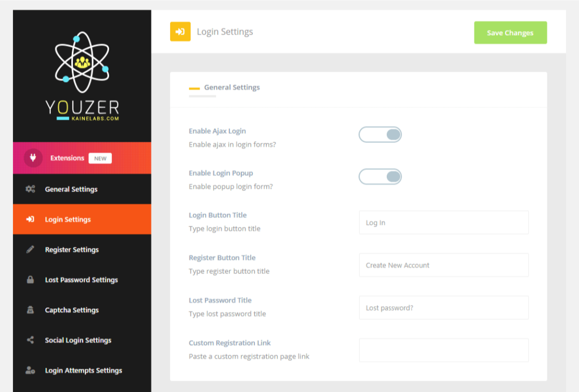Image resolution: width=579 pixels, height=392 pixels.
Task: Click the Lost Password Title input field
Action: [443, 307]
